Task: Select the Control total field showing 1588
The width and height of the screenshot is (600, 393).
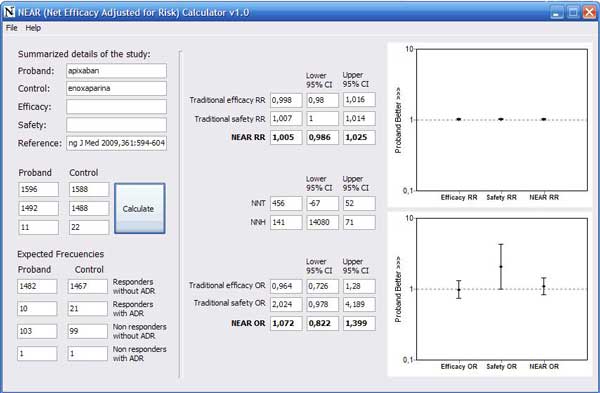Action: (89, 189)
